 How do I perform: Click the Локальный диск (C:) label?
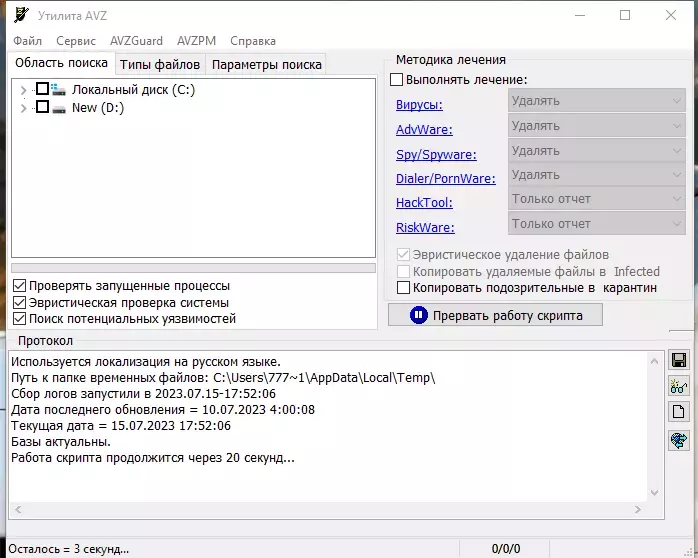pyautogui.click(x=134, y=90)
